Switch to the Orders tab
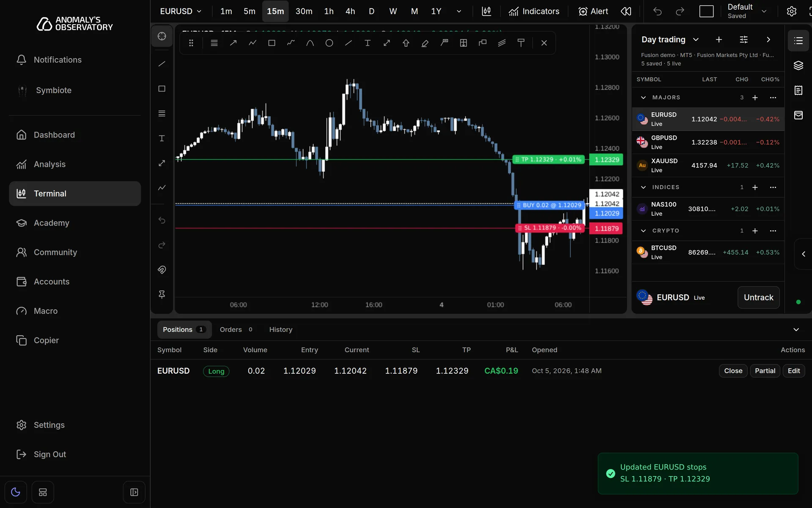 tap(236, 330)
